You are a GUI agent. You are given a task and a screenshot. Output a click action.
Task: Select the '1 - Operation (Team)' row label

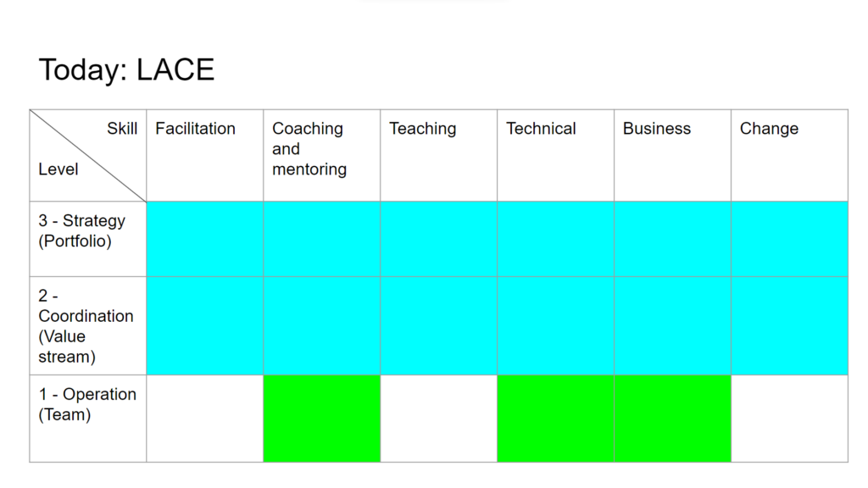pyautogui.click(x=88, y=419)
